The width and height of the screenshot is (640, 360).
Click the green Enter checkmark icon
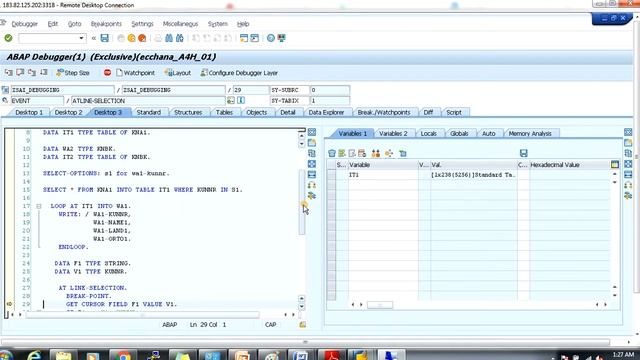tap(8, 38)
